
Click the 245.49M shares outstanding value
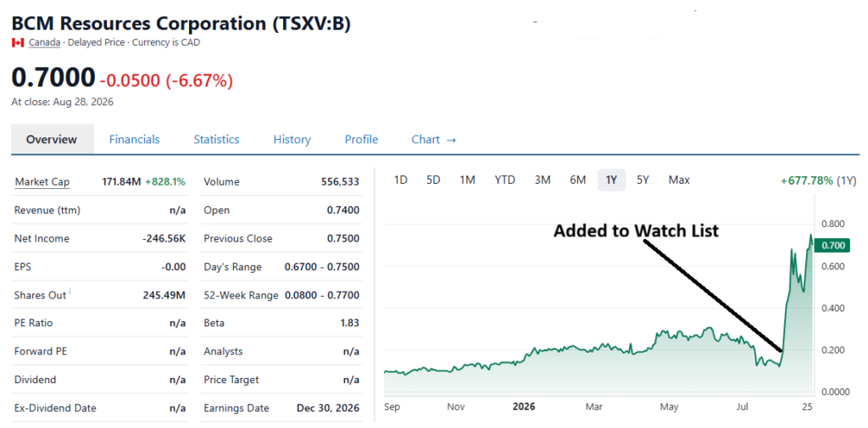pyautogui.click(x=164, y=295)
